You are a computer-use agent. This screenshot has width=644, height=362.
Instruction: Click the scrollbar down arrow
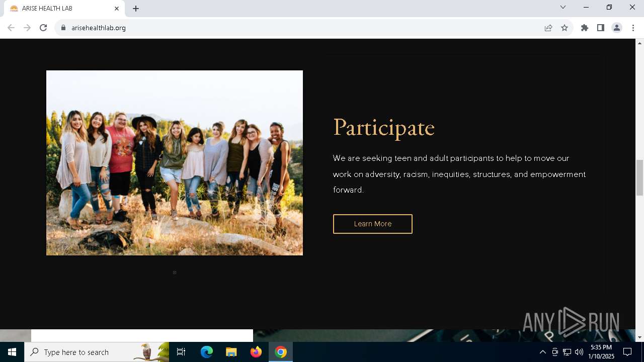[x=639, y=337]
